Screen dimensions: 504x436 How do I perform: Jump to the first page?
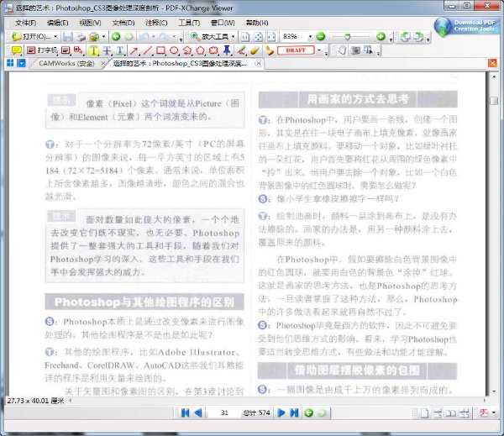pyautogui.click(x=185, y=412)
